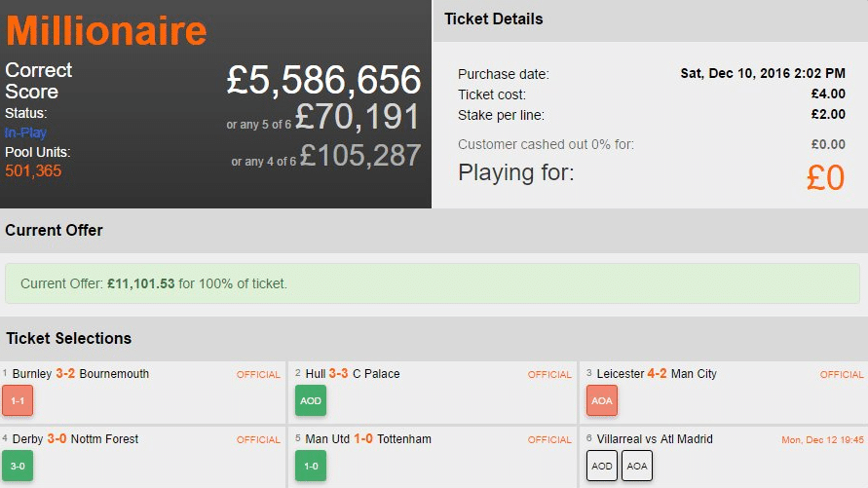
Task: Click the In-Play status link
Action: (25, 132)
